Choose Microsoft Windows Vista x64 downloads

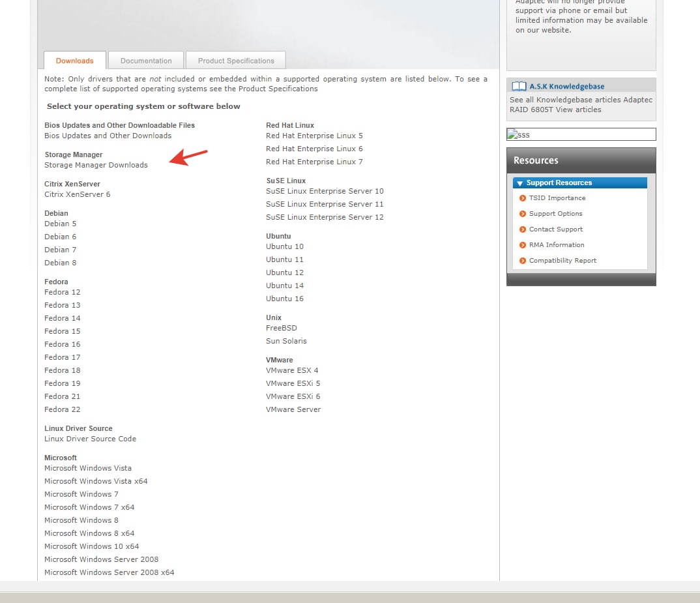[96, 481]
